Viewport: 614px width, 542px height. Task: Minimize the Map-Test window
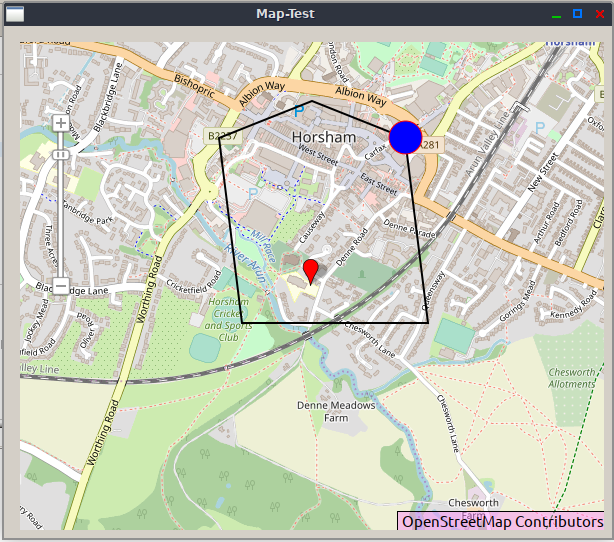coord(557,13)
